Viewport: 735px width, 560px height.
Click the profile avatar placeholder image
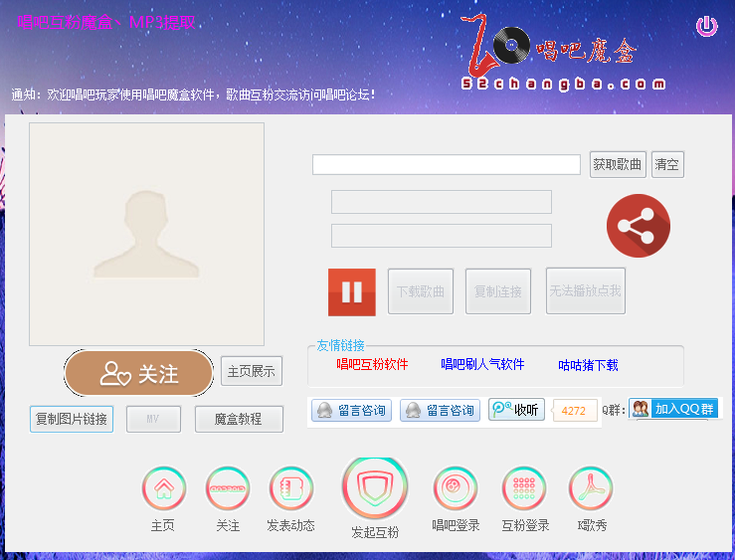point(146,234)
